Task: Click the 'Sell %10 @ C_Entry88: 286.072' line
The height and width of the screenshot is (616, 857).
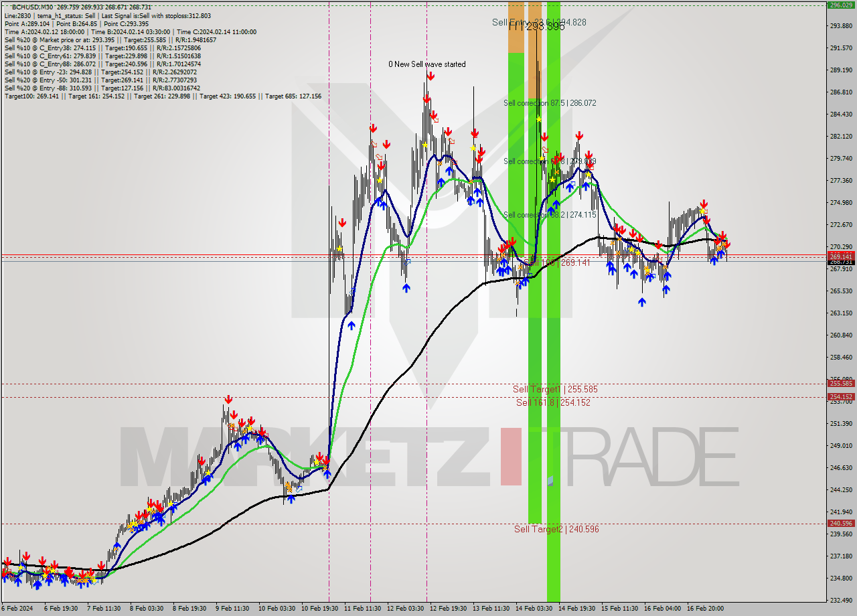Action: pos(102,64)
